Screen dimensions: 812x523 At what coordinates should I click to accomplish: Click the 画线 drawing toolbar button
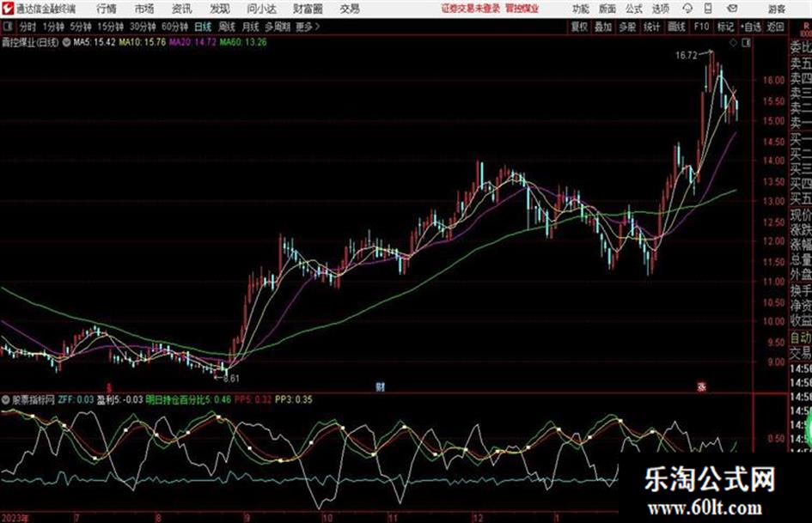[x=676, y=27]
